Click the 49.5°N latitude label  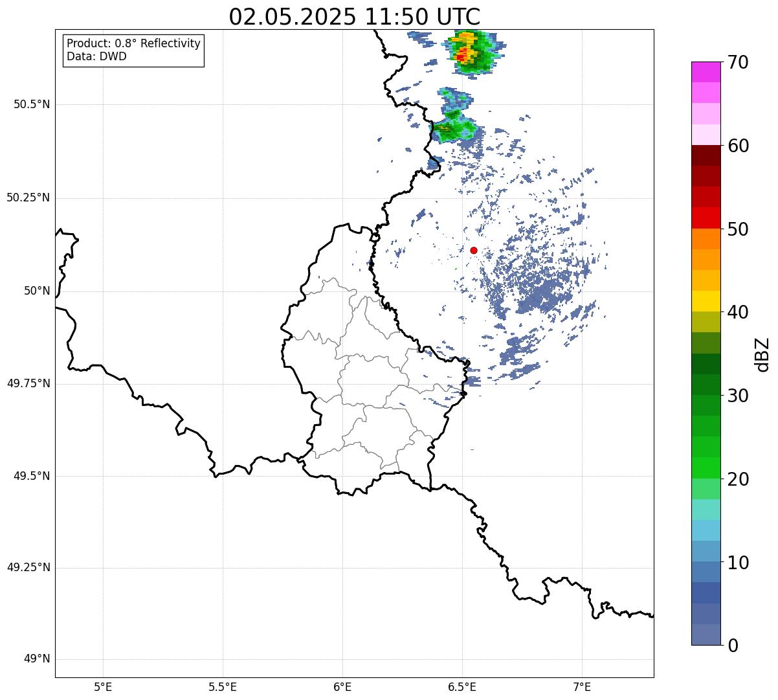click(32, 476)
